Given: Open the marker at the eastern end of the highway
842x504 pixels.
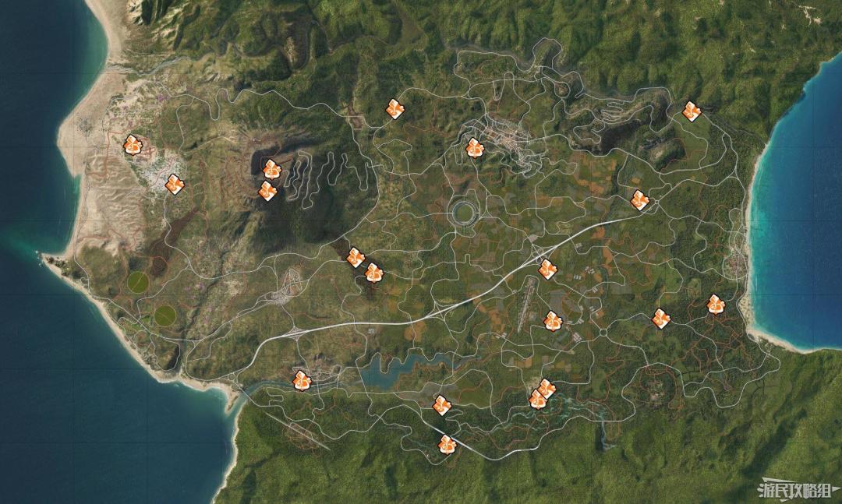Looking at the screenshot, I should tap(639, 200).
